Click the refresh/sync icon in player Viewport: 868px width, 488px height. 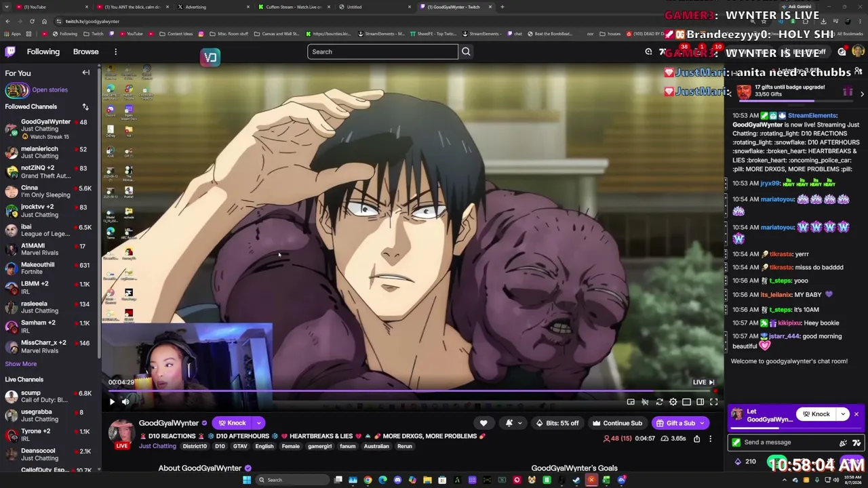659,402
